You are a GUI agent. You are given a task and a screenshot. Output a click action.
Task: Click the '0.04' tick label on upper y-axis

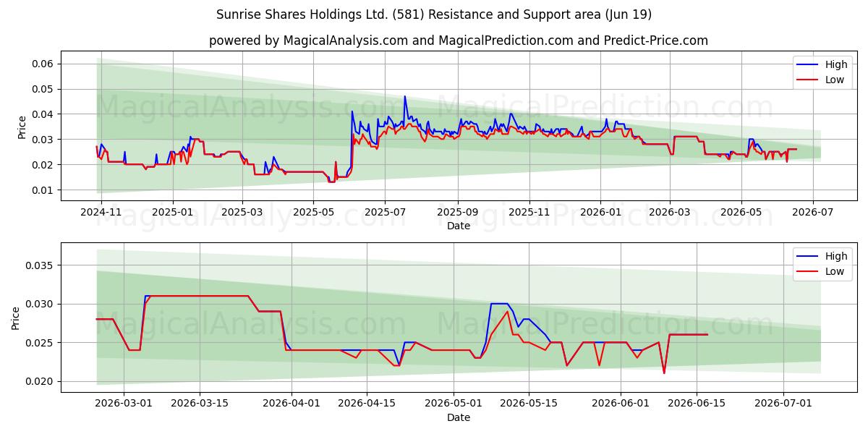(x=44, y=114)
